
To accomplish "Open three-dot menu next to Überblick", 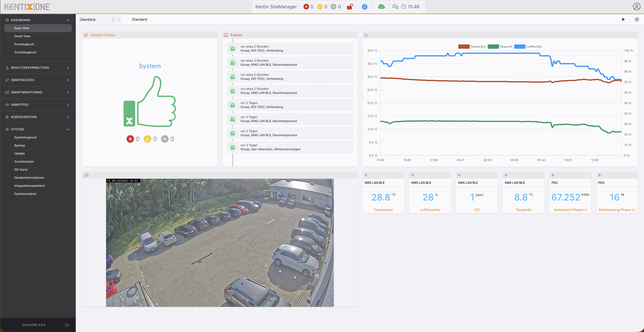I will pos(119,20).
